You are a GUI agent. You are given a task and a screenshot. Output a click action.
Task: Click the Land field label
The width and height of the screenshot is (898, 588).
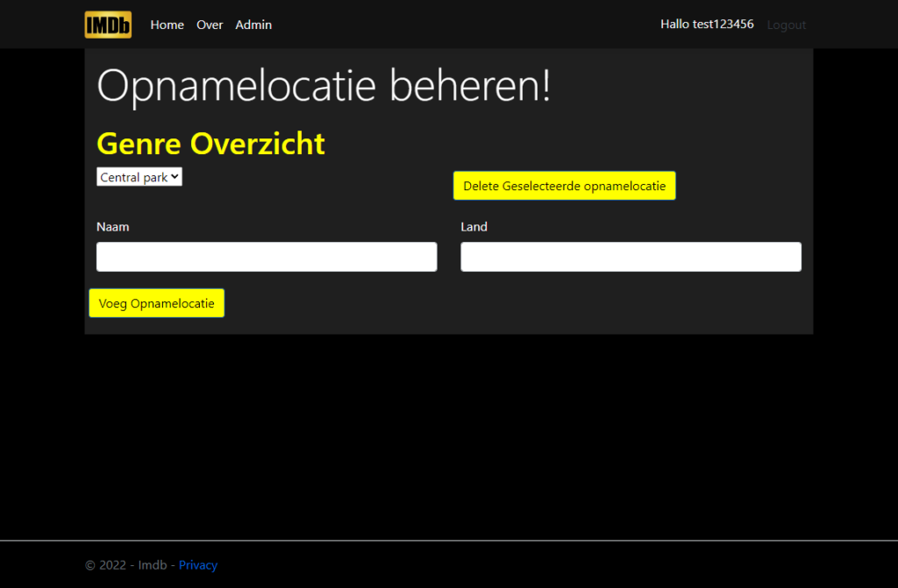click(x=474, y=227)
